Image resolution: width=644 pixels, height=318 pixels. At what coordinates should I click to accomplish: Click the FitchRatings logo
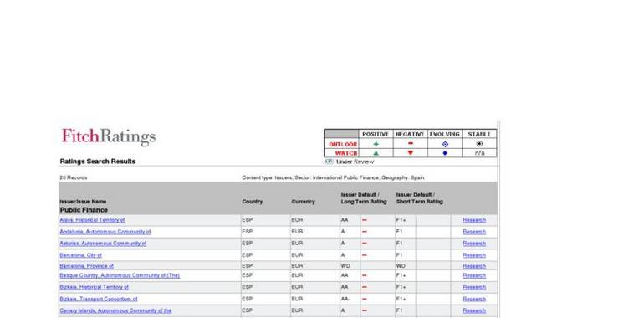point(109,136)
